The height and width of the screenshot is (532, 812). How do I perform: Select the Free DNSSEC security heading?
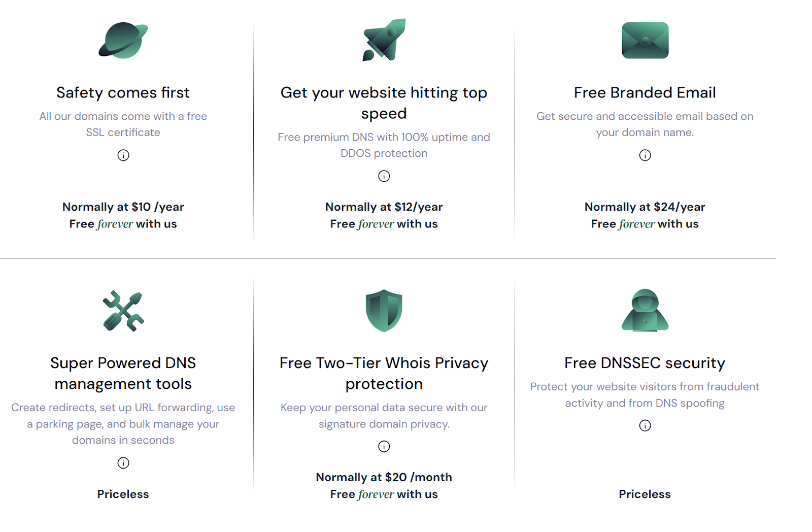click(645, 363)
